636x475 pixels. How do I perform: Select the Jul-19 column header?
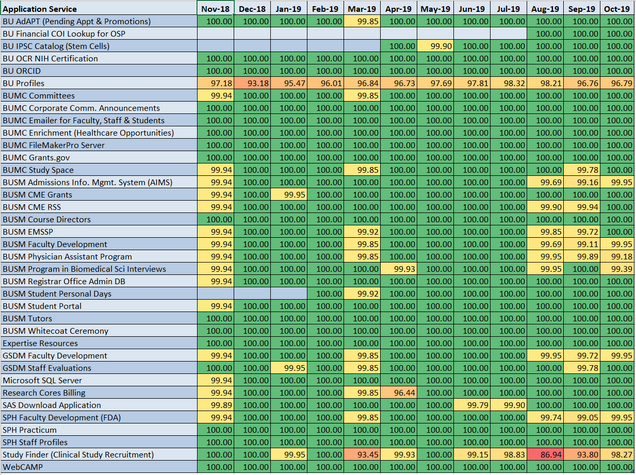tap(508, 9)
